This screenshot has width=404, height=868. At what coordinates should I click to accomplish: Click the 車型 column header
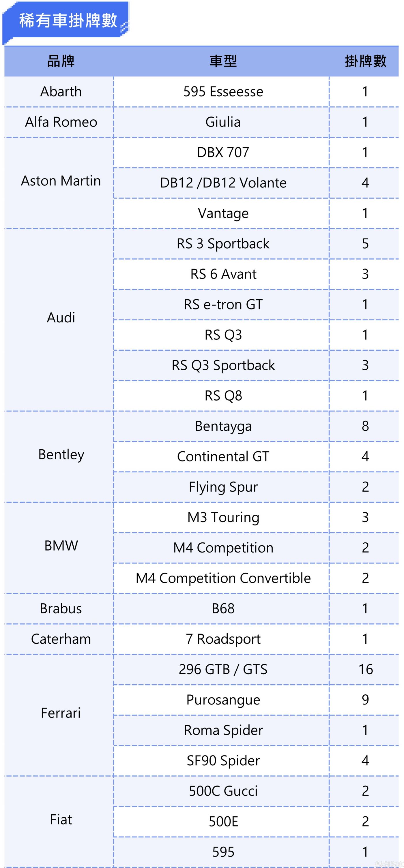pos(223,61)
